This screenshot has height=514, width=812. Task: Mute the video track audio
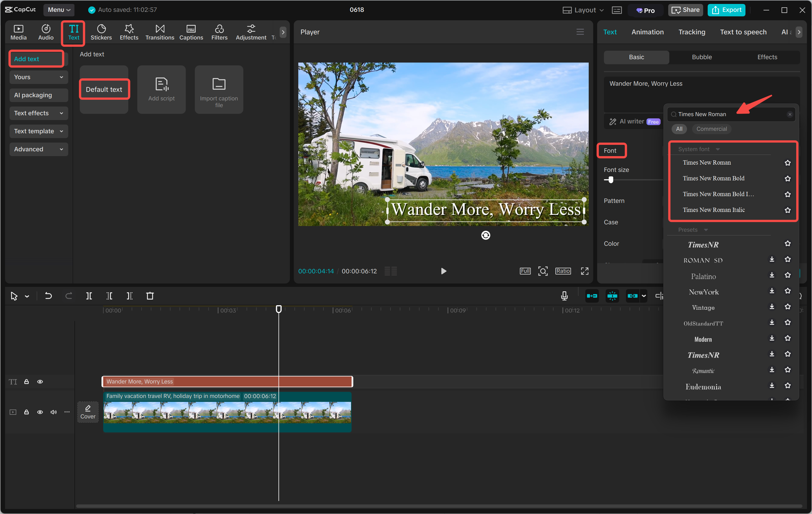click(53, 412)
